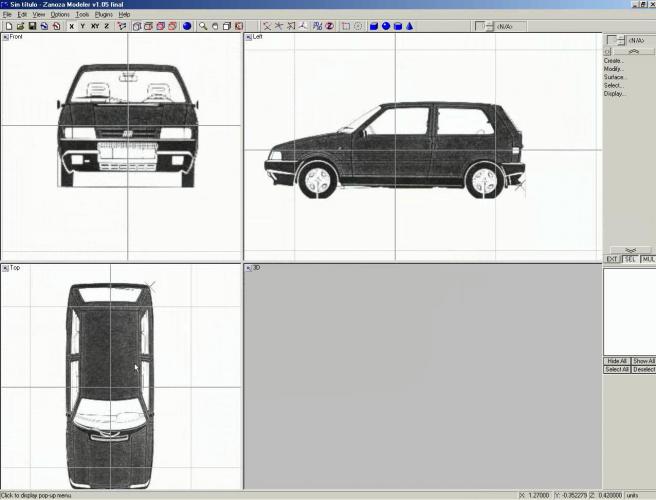The height and width of the screenshot is (500, 656).
Task: Toggle the Z axis constraint
Action: (x=107, y=26)
